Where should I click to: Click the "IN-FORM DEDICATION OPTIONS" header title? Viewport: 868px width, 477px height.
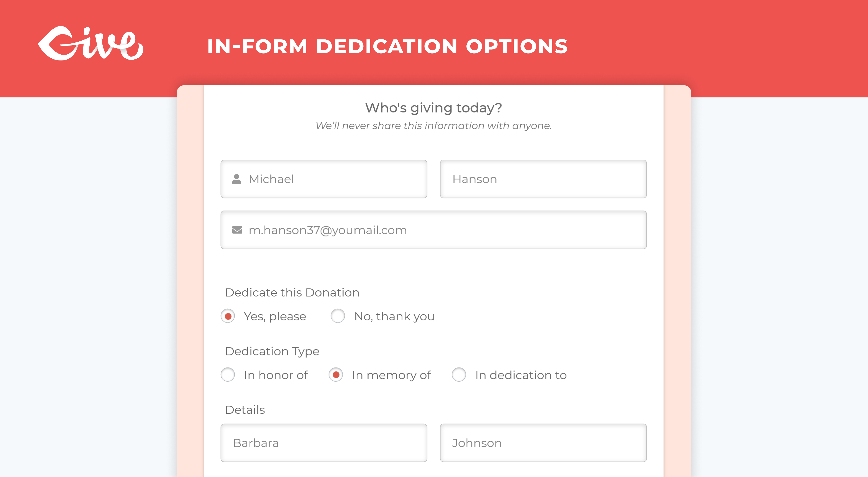tap(387, 46)
